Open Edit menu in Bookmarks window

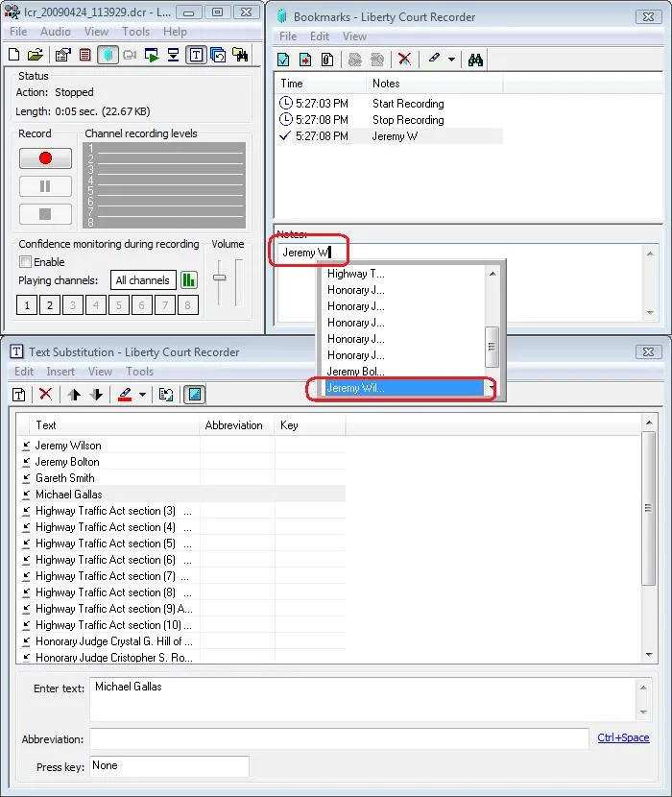tap(320, 36)
